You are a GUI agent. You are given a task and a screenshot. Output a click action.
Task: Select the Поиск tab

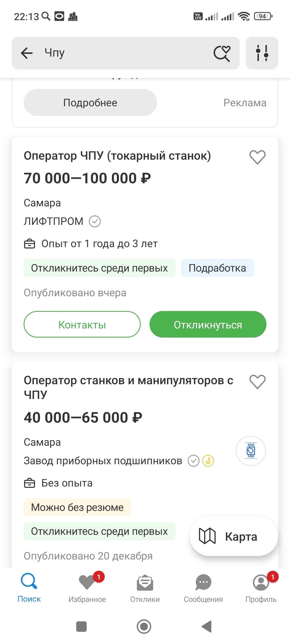click(29, 588)
